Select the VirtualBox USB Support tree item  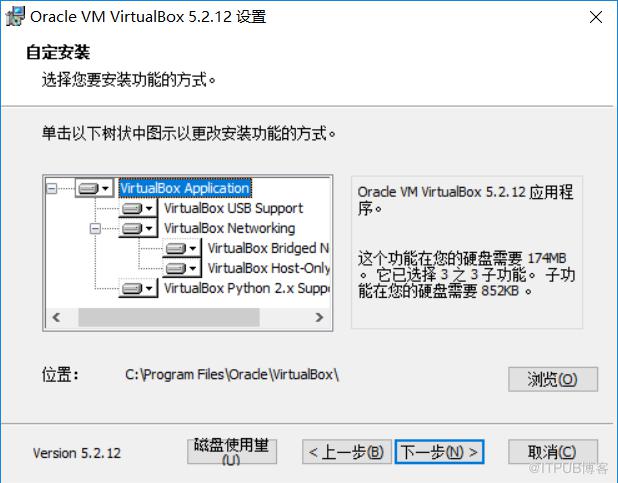click(233, 208)
